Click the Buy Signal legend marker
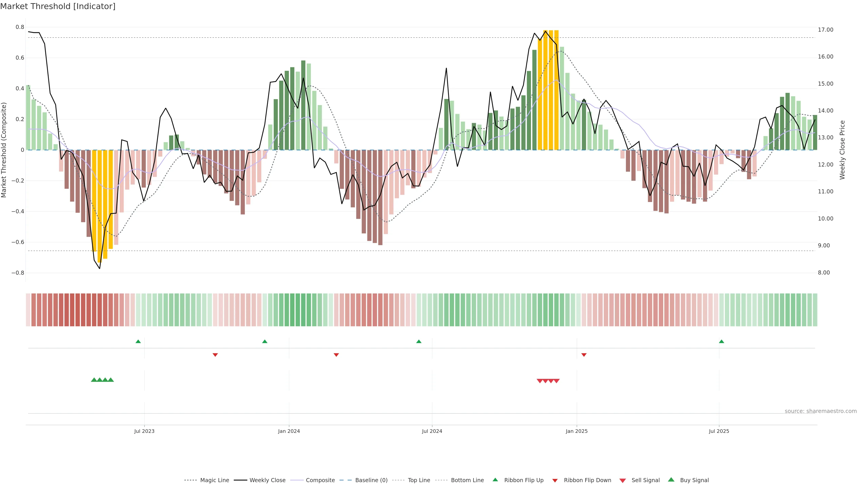 [671, 480]
